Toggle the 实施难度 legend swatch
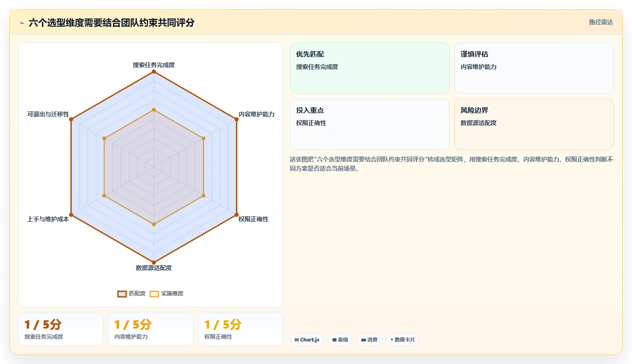632x364 pixels. point(154,294)
